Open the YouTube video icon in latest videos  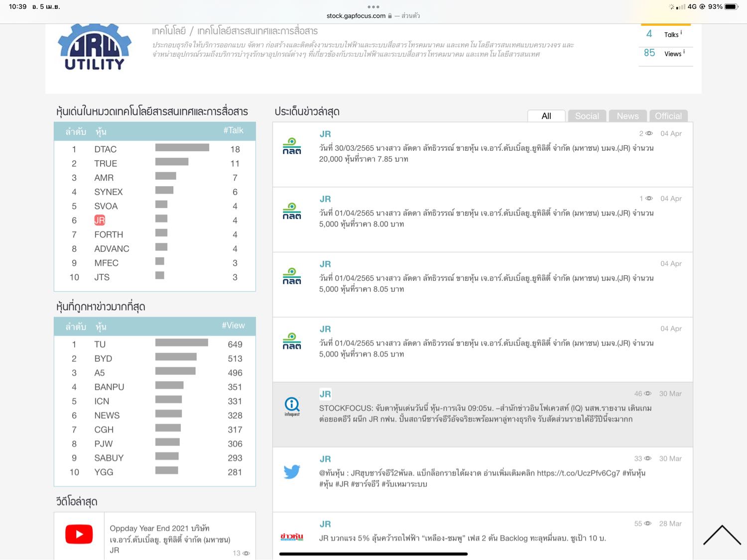(x=79, y=534)
